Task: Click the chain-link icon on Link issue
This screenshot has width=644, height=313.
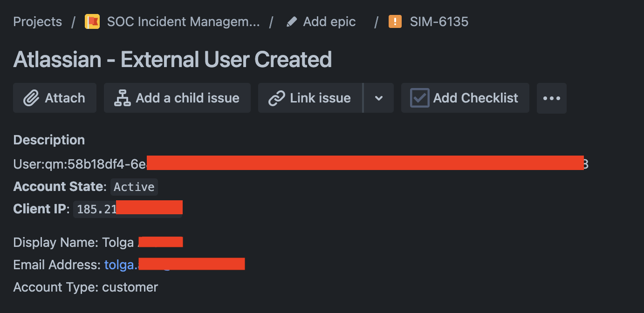Action: pos(277,98)
